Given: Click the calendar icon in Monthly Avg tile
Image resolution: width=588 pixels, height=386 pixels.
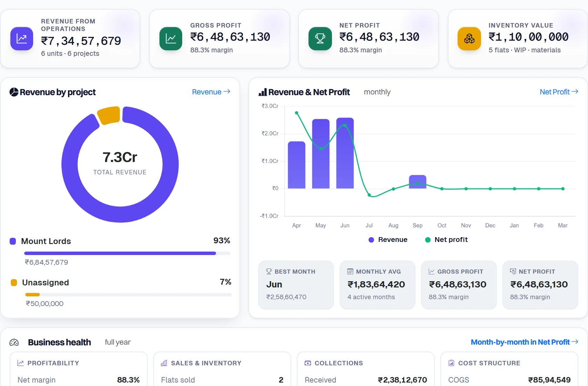Looking at the screenshot, I should pyautogui.click(x=350, y=272).
